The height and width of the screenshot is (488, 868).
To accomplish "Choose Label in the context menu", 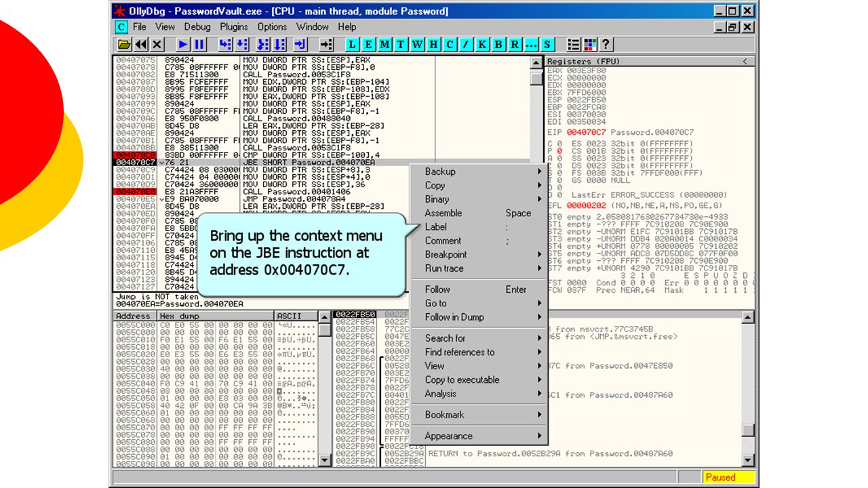I will tap(479, 227).
